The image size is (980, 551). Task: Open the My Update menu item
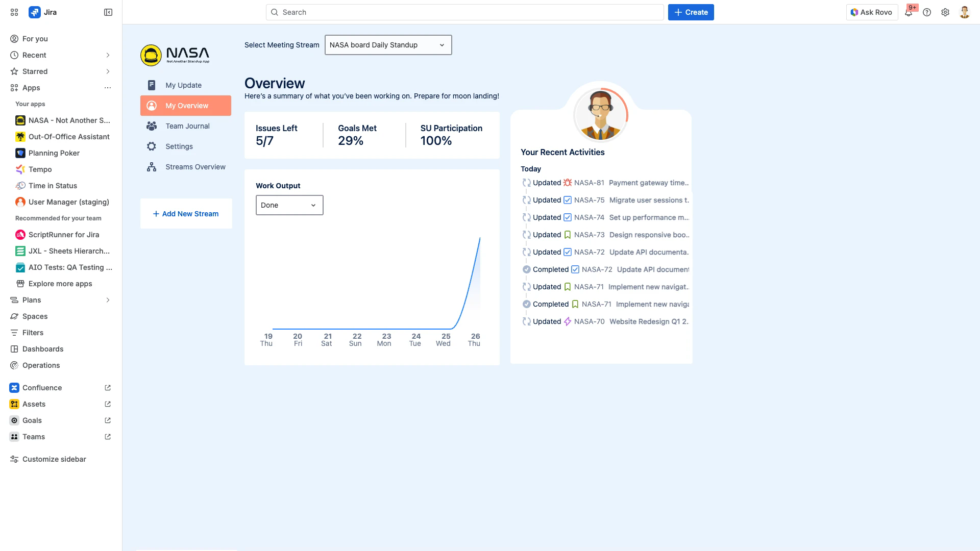pos(183,85)
